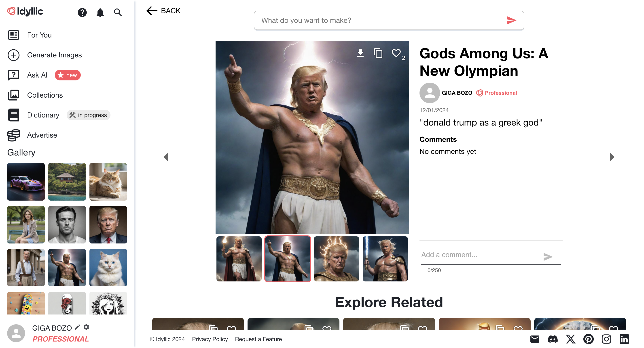This screenshot has width=644, height=348.
Task: Go to next image with right arrow
Action: click(x=612, y=157)
